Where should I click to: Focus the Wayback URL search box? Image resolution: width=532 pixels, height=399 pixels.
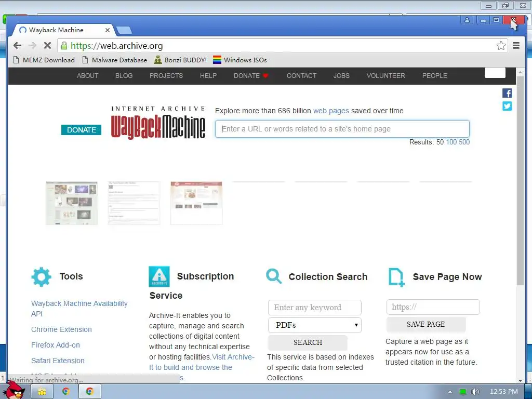click(342, 129)
